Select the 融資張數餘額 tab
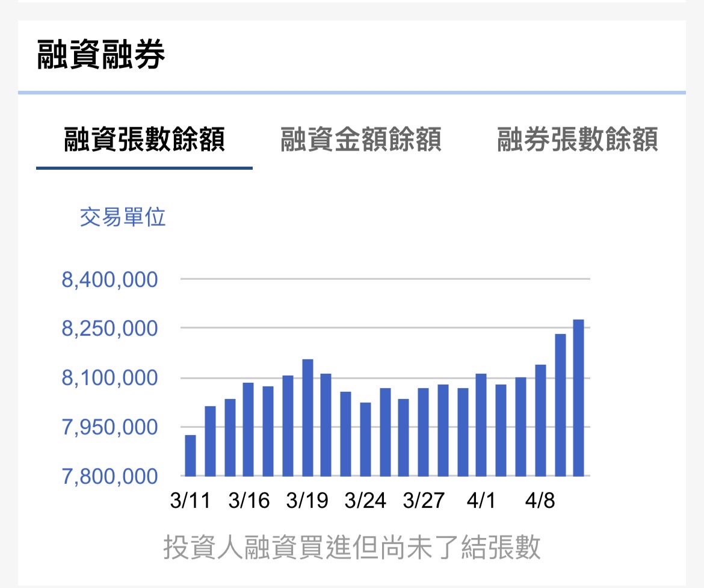Viewport: 704px width, 588px height. 144,137
